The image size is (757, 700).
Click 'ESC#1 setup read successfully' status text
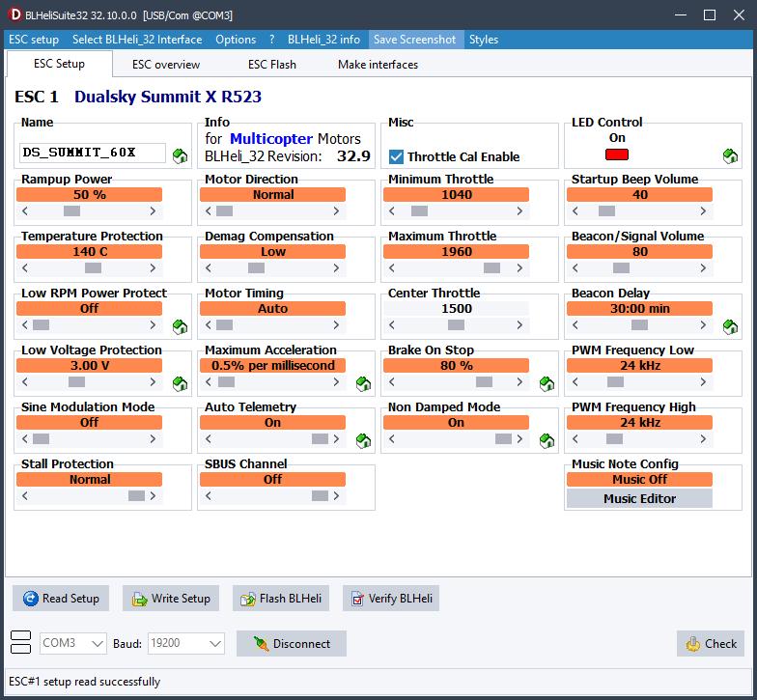[x=85, y=682]
